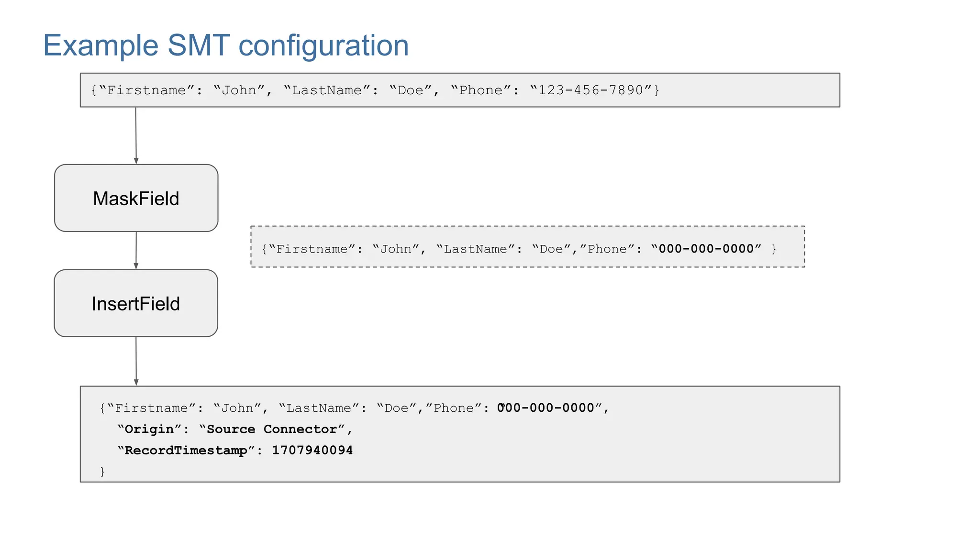Image resolution: width=980 pixels, height=551 pixels.
Task: Click masked phone number in bottom output box
Action: (x=546, y=408)
